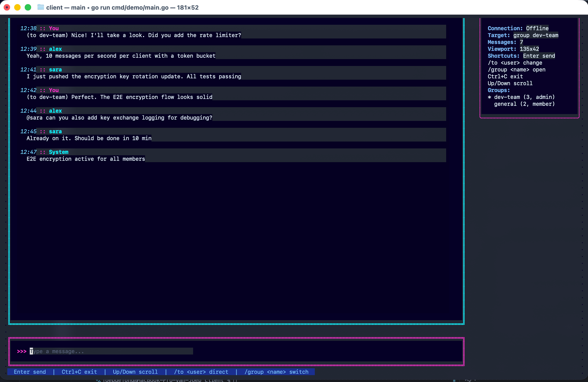Click '/to <user> direct' in status bar
The width and height of the screenshot is (588, 382).
click(201, 372)
